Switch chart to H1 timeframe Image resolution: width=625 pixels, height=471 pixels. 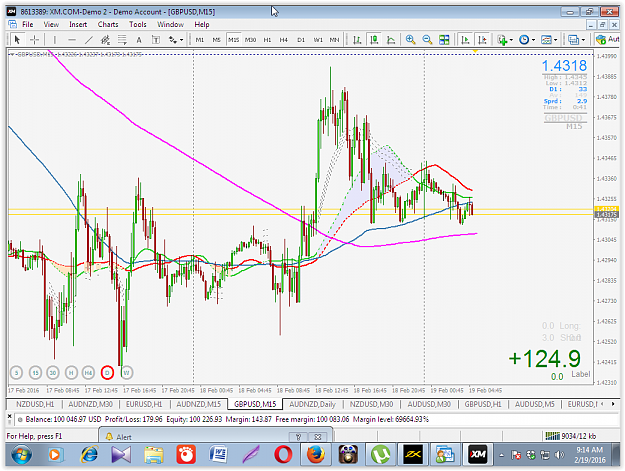(267, 40)
